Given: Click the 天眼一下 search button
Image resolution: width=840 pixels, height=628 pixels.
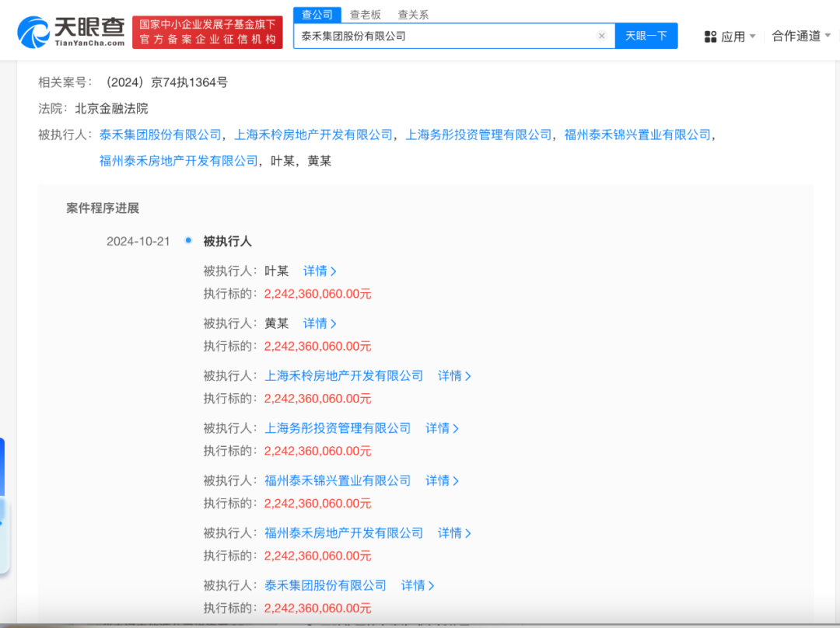Looking at the screenshot, I should point(646,36).
